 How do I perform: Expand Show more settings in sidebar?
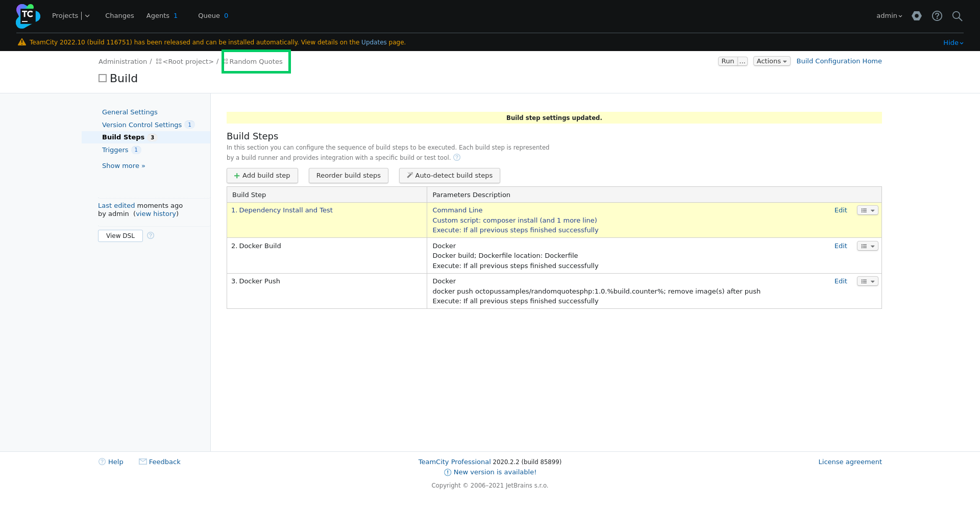[124, 166]
